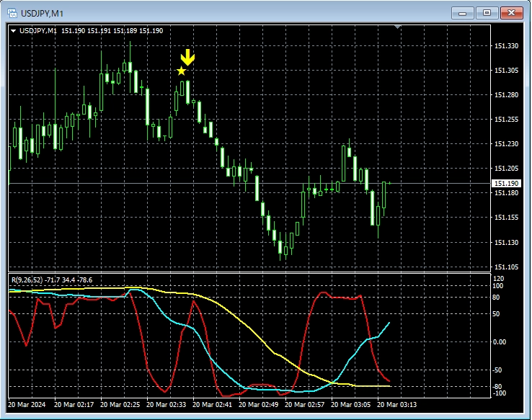Click the gray chart shift triangle marker
This screenshot has width=532, height=420.
tap(397, 27)
